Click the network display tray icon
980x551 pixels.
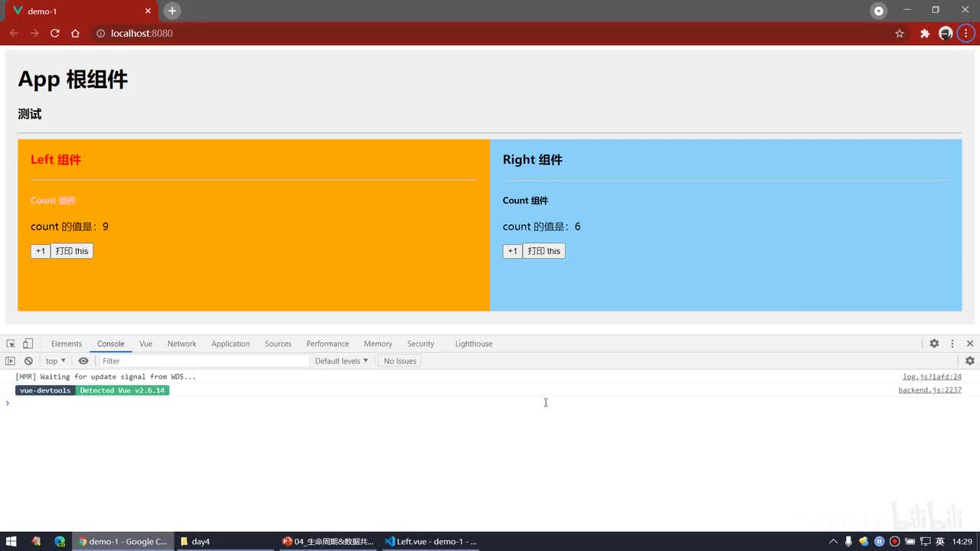click(x=925, y=541)
